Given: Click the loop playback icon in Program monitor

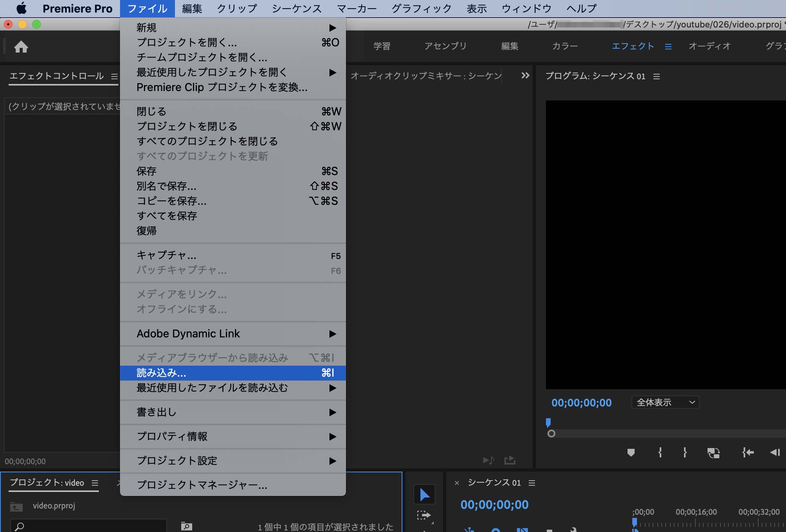Looking at the screenshot, I should 713,453.
